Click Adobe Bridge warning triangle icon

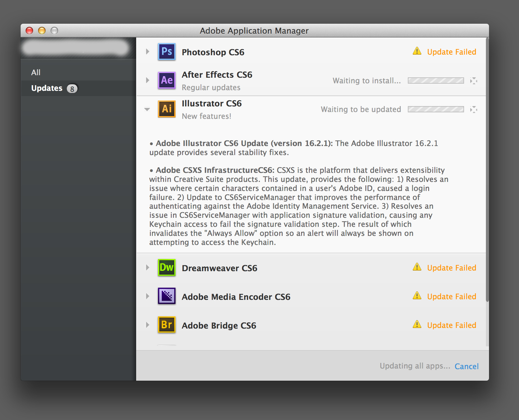click(417, 325)
